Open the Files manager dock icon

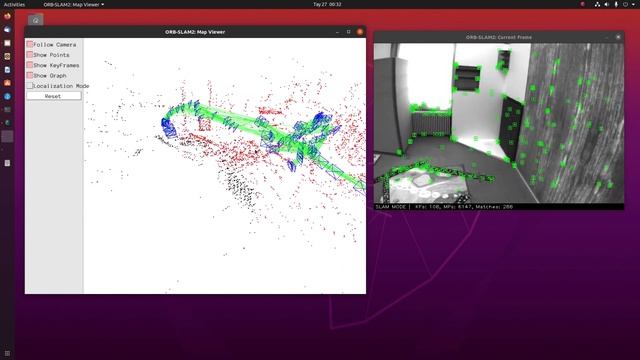tap(7, 43)
